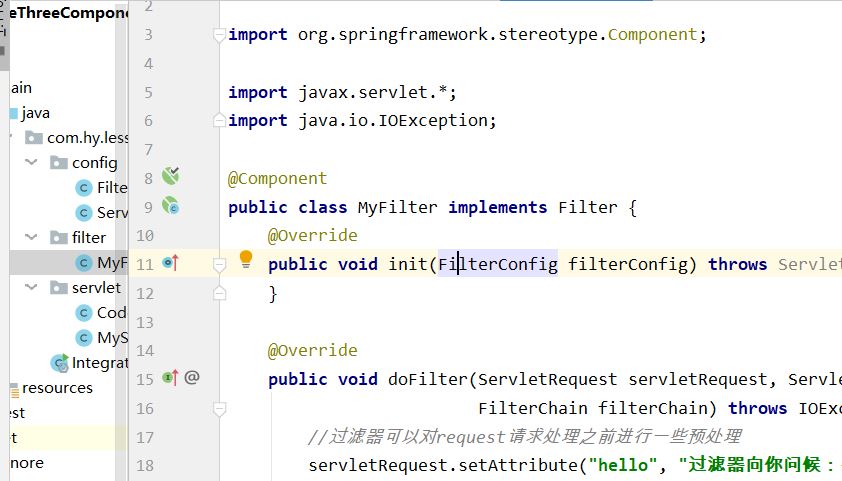The width and height of the screenshot is (842, 481).
Task: Click the fold end marker on line 12
Action: click(219, 293)
